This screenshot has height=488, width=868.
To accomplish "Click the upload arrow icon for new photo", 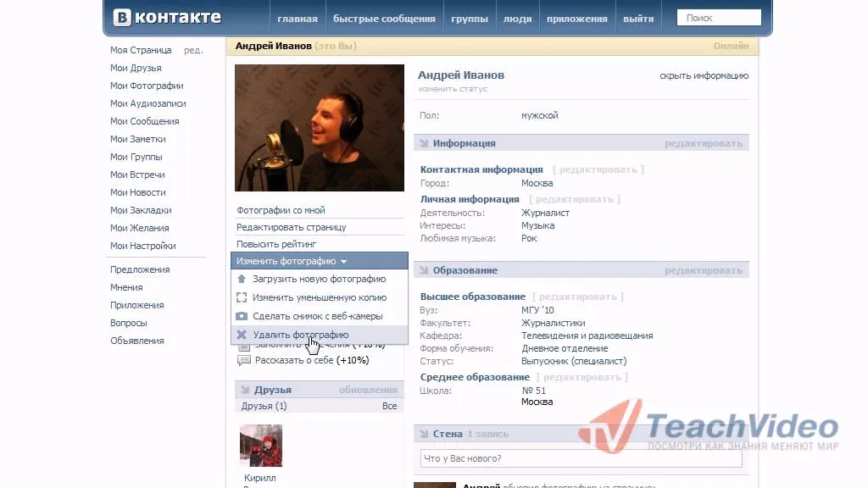I will point(242,279).
